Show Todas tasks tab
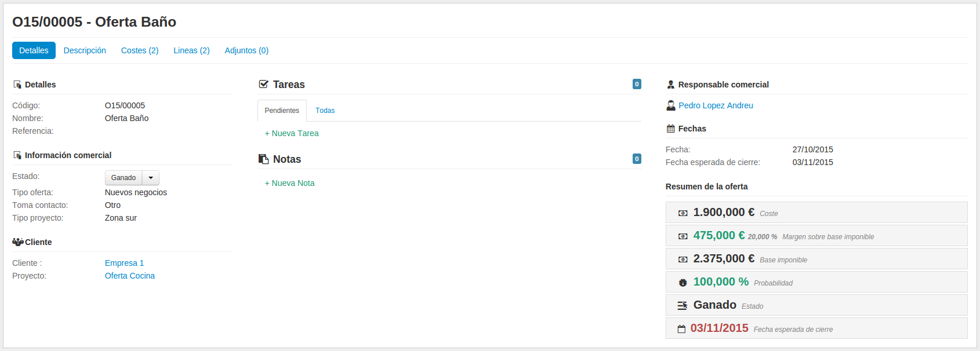 (325, 111)
